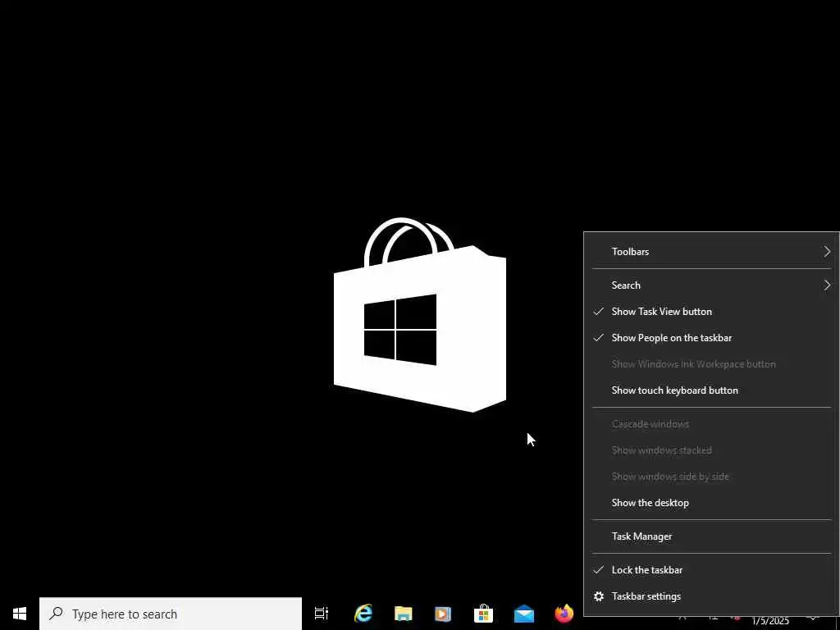Open the Mail app from taskbar
840x630 pixels.
coord(524,614)
